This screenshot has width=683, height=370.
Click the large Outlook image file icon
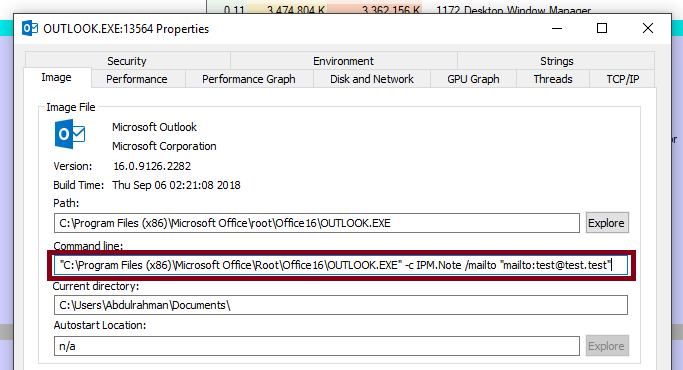click(x=70, y=135)
